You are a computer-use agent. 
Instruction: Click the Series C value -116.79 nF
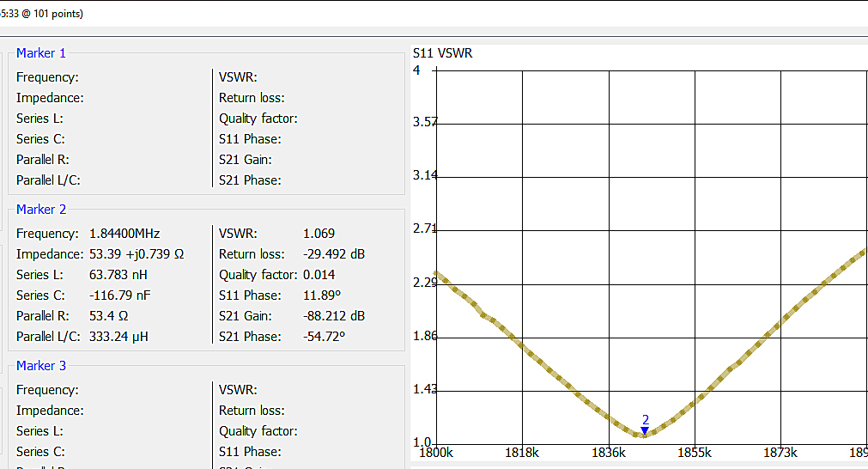tap(121, 295)
